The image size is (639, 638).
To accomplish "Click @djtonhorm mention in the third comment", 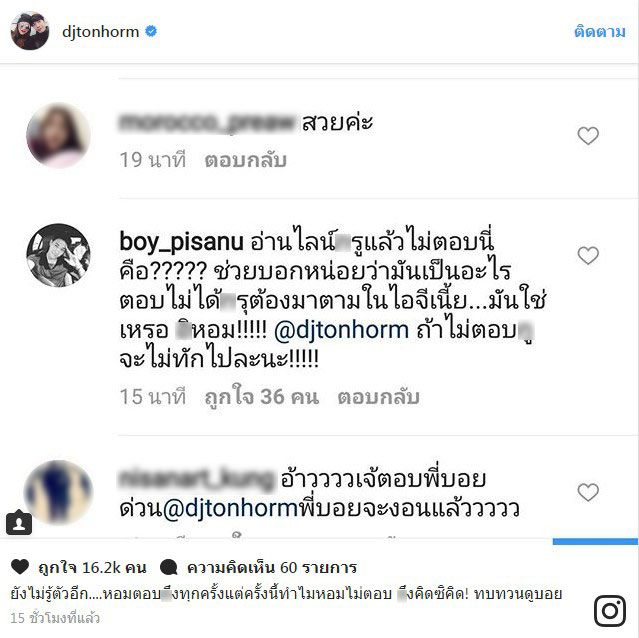I will 230,508.
